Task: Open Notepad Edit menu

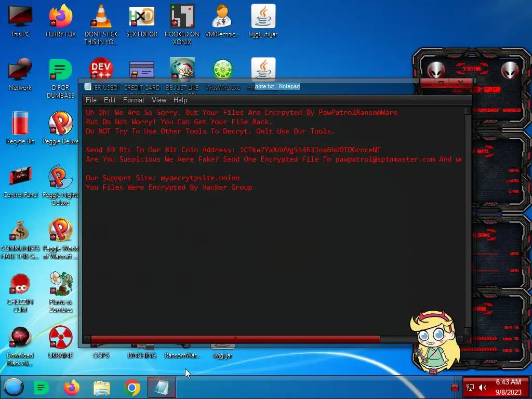Action: (x=110, y=100)
